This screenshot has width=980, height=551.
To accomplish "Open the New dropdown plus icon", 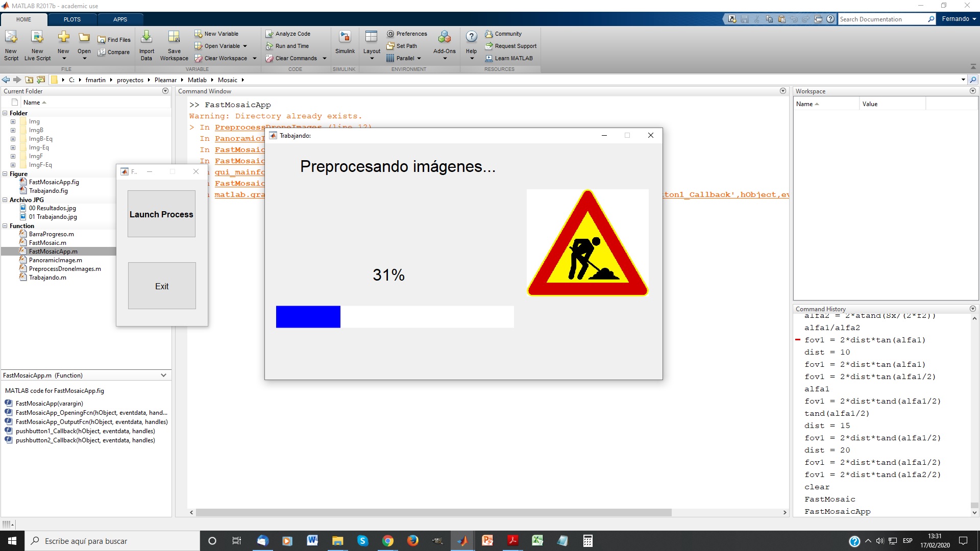I will 63,37.
